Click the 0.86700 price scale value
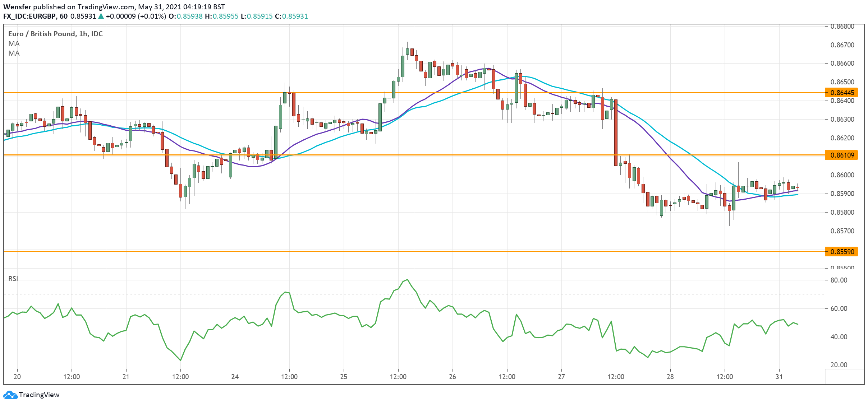This screenshot has width=868, height=405. (x=842, y=45)
